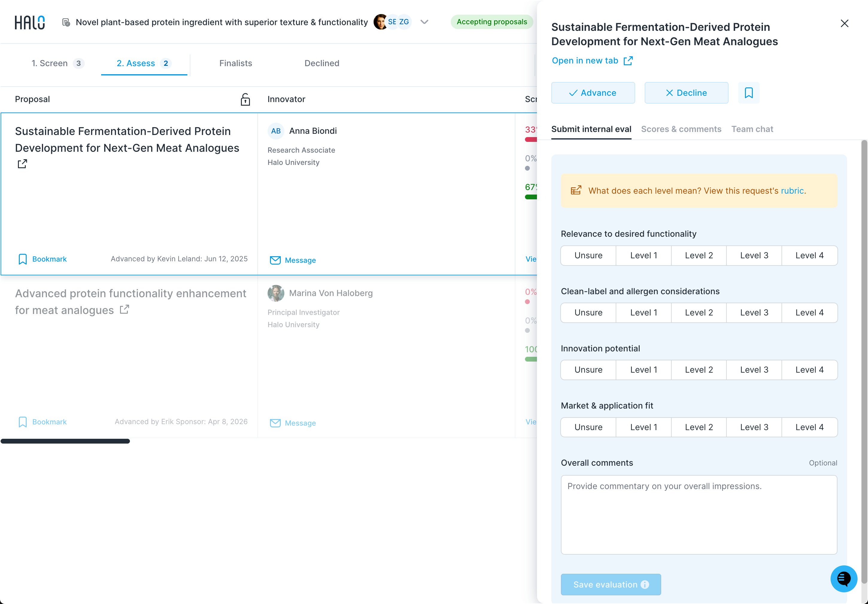The height and width of the screenshot is (604, 868).
Task: Message Anna Biondi
Action: coord(293,260)
